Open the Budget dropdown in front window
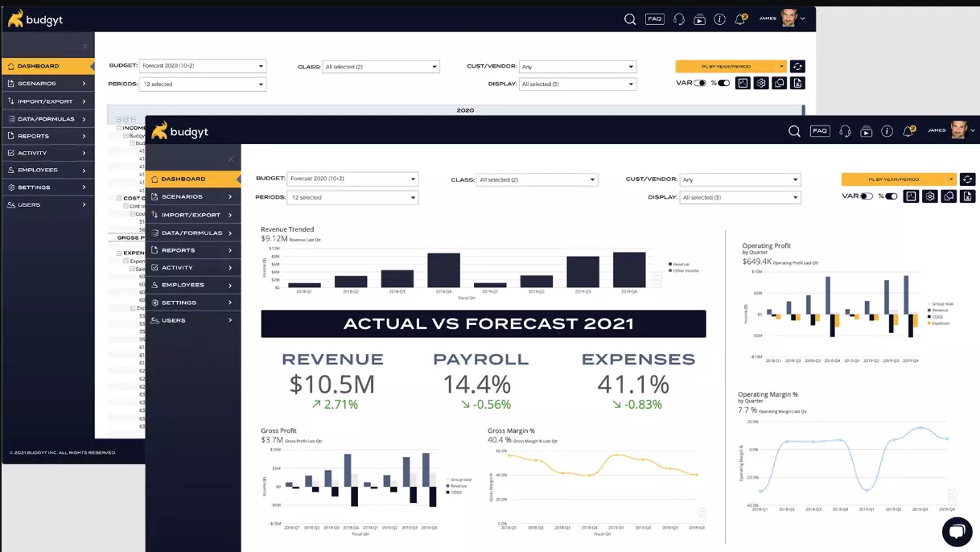Screen dimensions: 980x552 [352, 179]
